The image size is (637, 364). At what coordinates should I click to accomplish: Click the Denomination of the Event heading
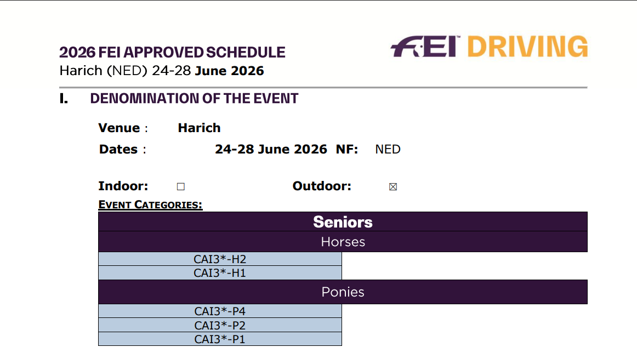[194, 99]
